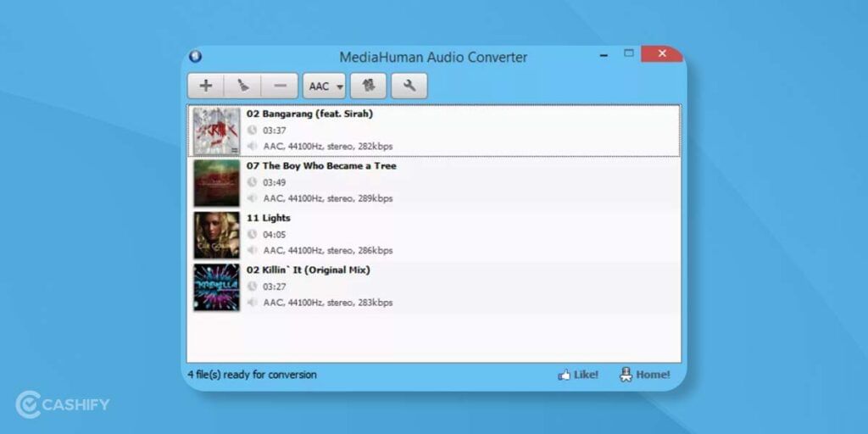
Task: Select track title "11 Lights"
Action: point(269,218)
